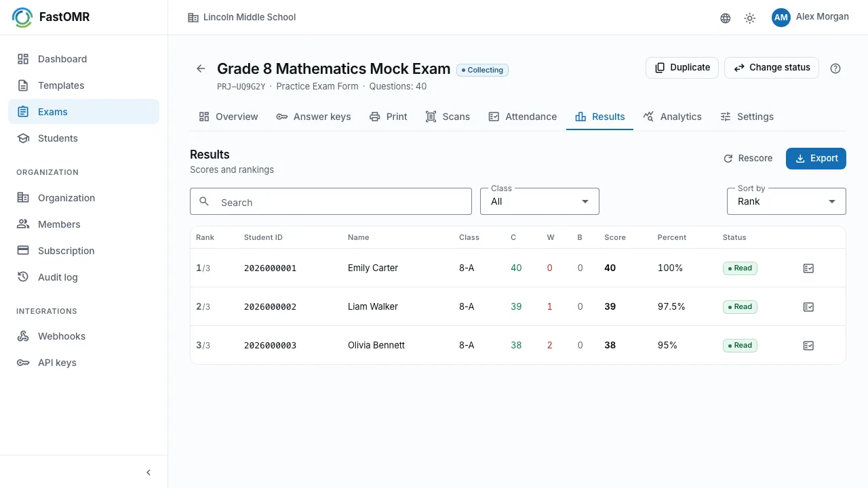The width and height of the screenshot is (868, 488).
Task: Open answer sheet icon for Emily Carter
Action: tap(808, 268)
